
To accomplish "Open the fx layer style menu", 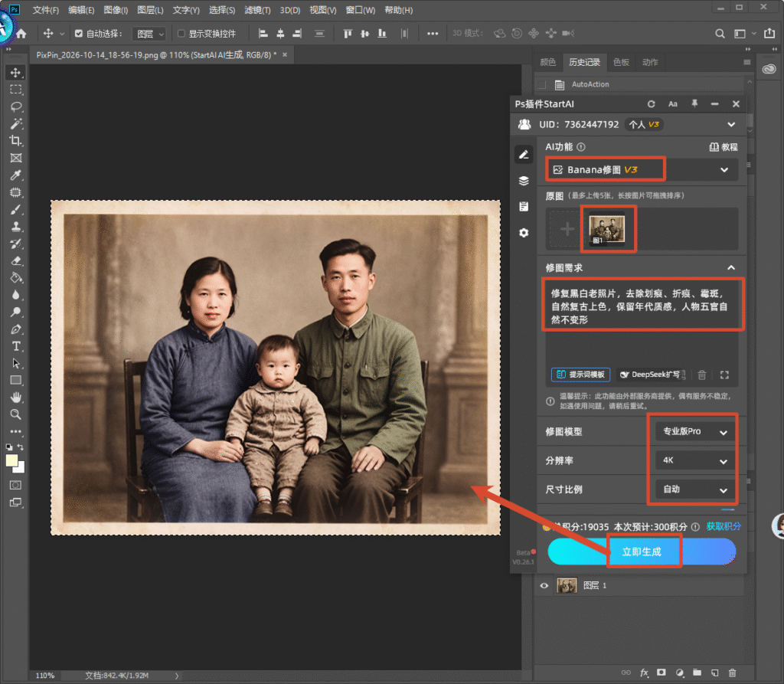I will (644, 673).
